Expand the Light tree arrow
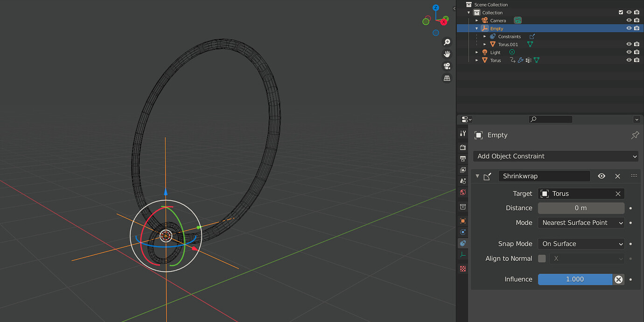 (x=477, y=52)
